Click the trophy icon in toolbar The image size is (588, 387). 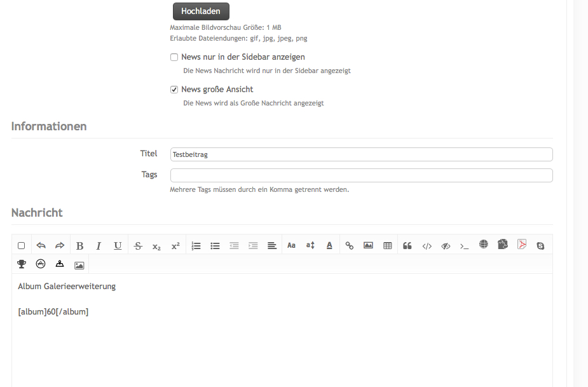point(22,264)
